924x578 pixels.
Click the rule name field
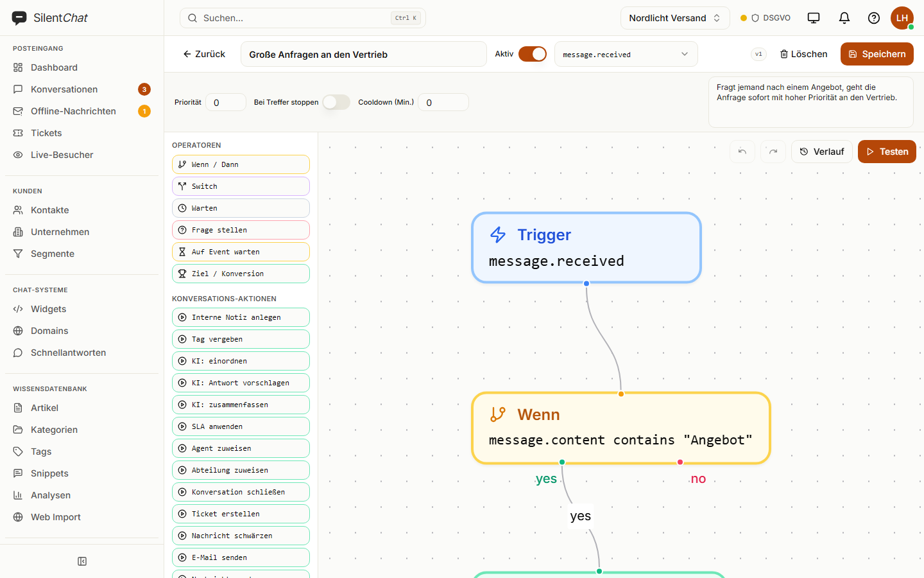point(364,54)
